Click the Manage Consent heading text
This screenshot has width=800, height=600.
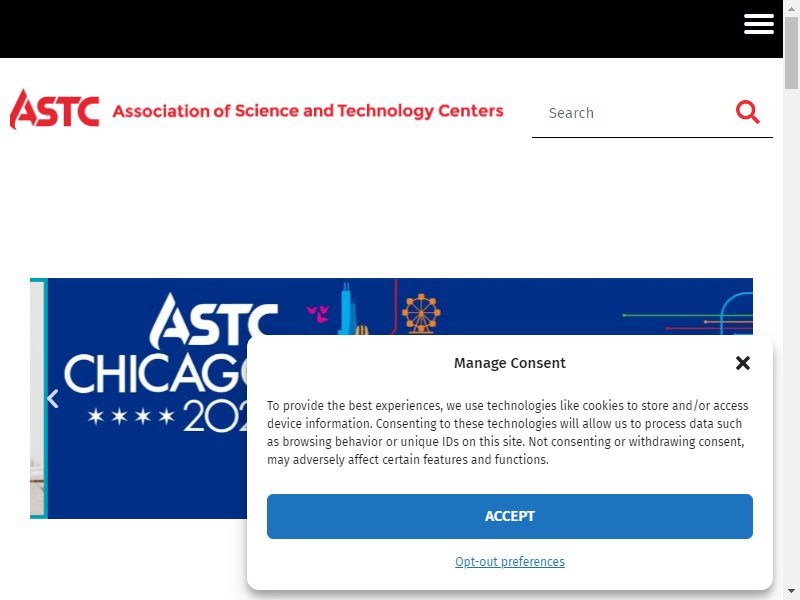(510, 363)
